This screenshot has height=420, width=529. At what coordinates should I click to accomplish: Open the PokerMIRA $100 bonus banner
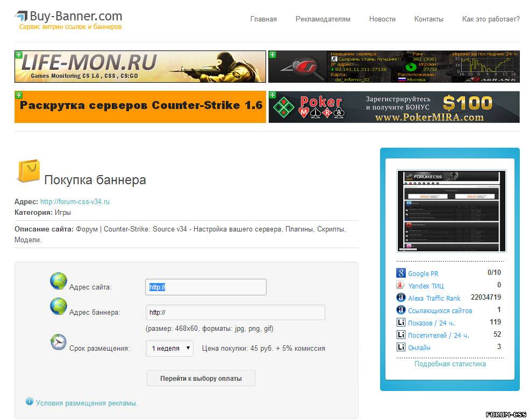pos(394,107)
